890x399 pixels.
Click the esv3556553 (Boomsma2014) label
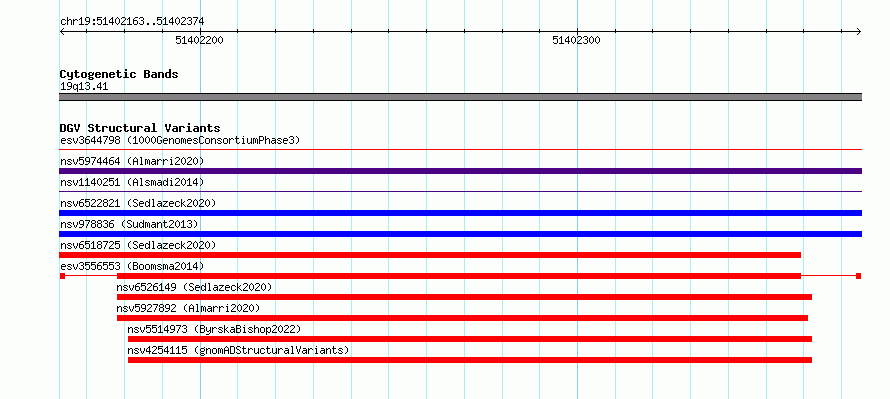click(x=132, y=266)
